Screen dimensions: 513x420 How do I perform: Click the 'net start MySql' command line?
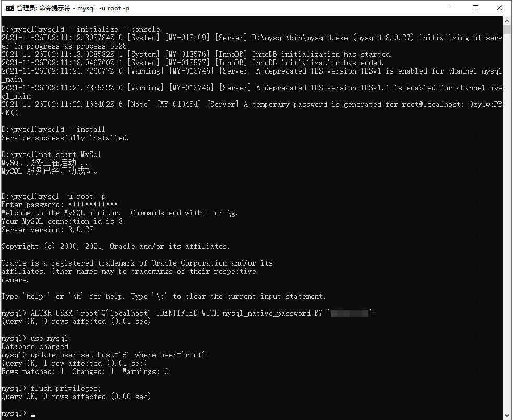(x=51, y=155)
